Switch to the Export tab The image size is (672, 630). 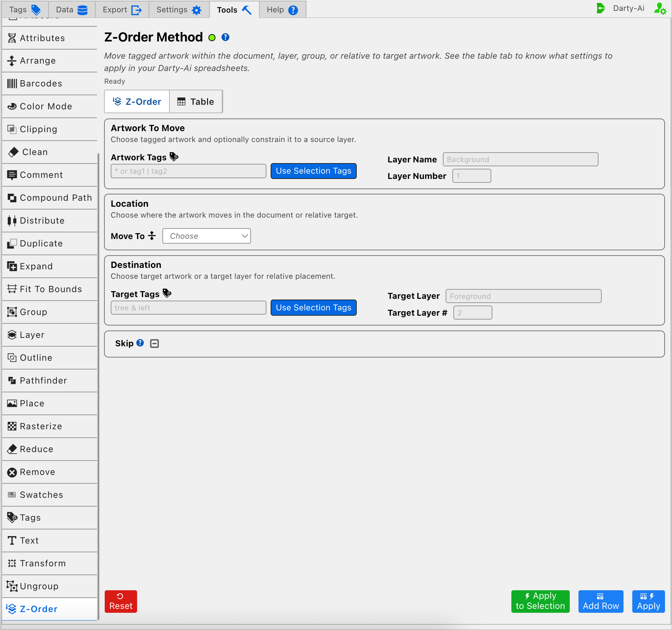tap(122, 9)
